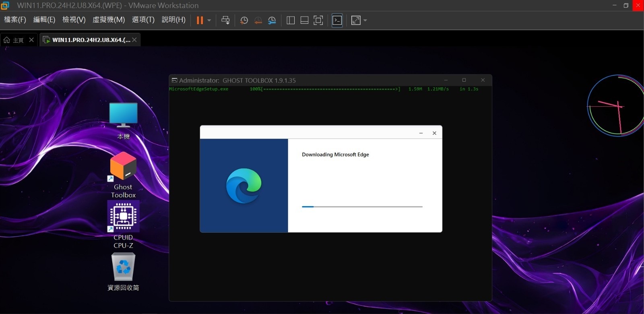Revert to previous snapshot icon
This screenshot has width=644, height=314.
click(258, 20)
